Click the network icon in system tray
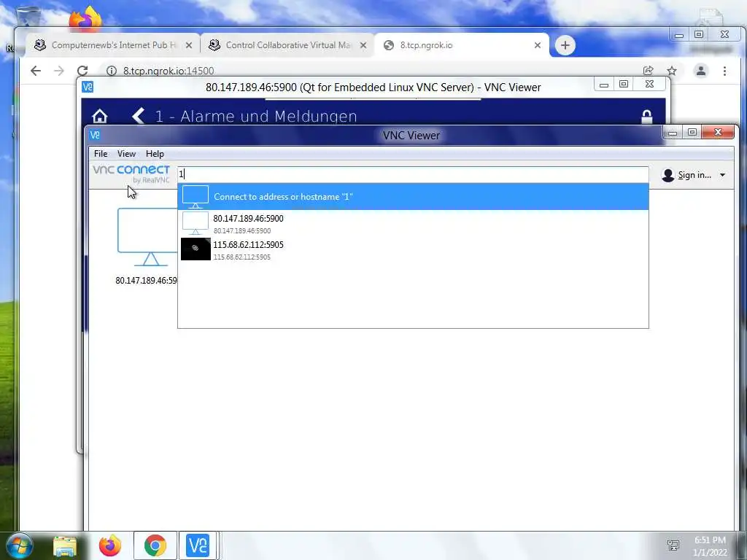 point(673,545)
